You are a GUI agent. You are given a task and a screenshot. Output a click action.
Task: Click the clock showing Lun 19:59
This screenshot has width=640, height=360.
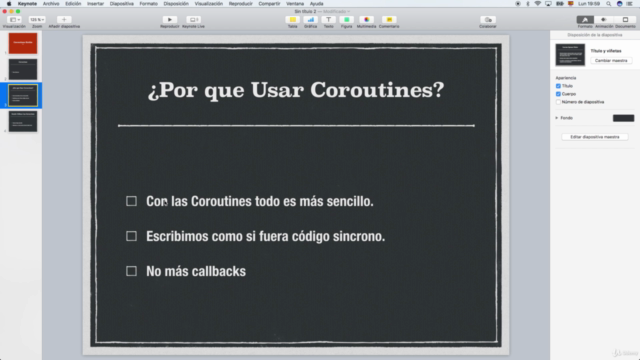tap(589, 4)
